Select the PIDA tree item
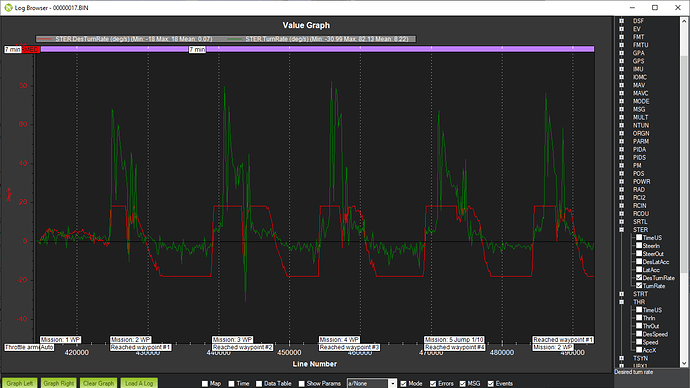 (639, 150)
